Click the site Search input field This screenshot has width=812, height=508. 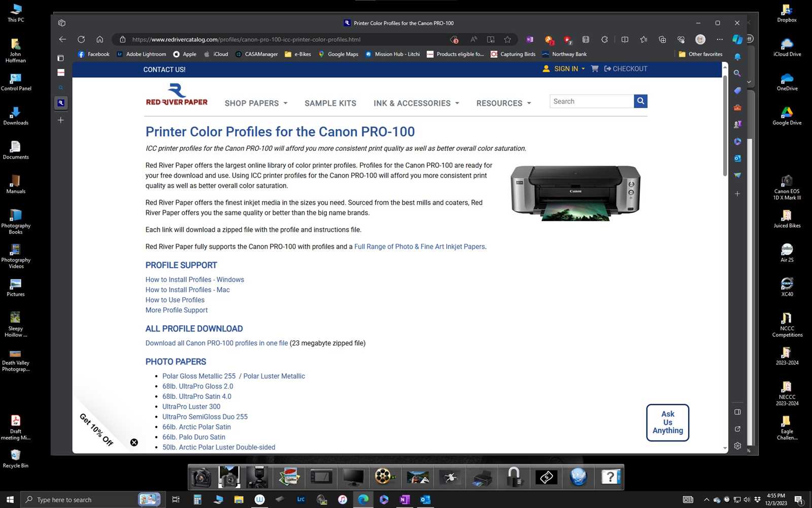[592, 101]
